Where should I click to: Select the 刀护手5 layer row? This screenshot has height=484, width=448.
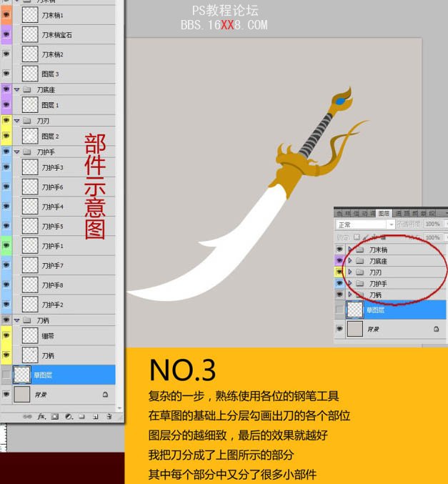click(64, 226)
